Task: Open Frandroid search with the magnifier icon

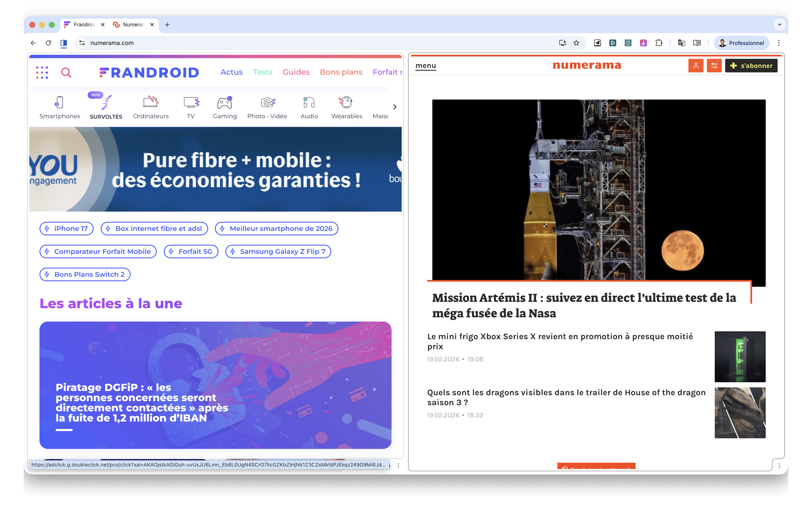Action: coord(66,72)
